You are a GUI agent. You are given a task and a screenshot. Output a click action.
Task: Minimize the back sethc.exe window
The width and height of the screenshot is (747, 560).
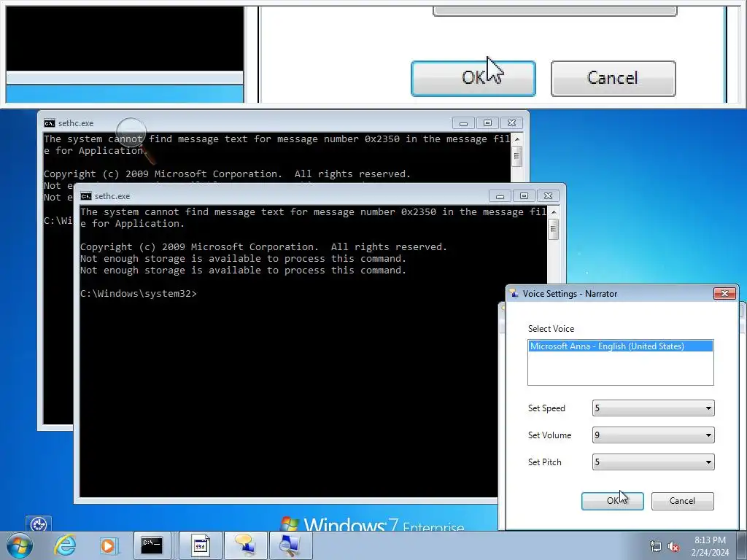click(463, 123)
